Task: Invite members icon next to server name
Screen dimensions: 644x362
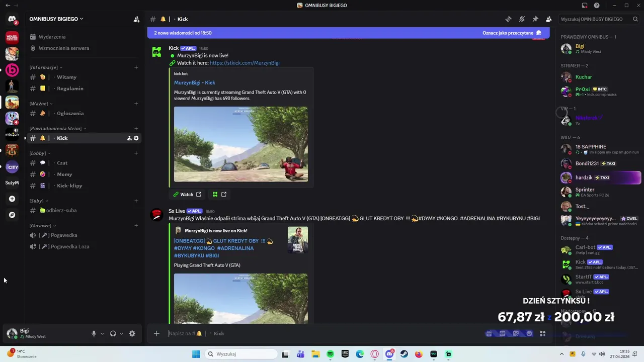Action: point(136,19)
